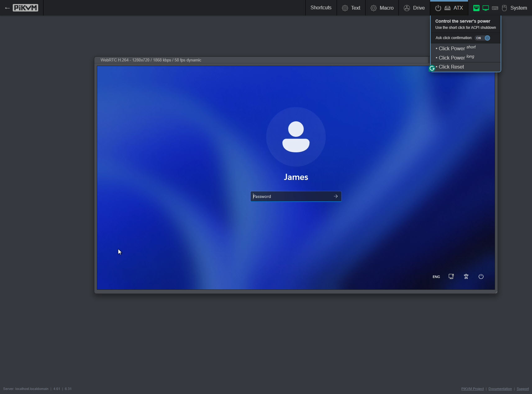Open the Macro menu
The width and height of the screenshot is (532, 394).
382,8
